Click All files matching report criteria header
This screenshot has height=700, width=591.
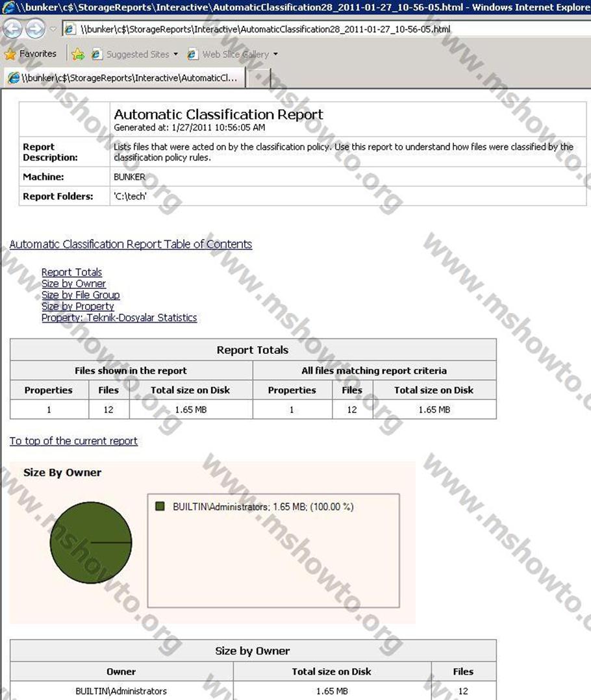coord(374,371)
